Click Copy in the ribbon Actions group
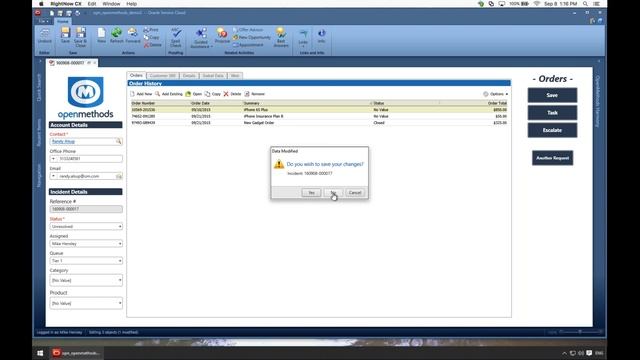Image resolution: width=640 pixels, height=360 pixels. click(x=151, y=37)
